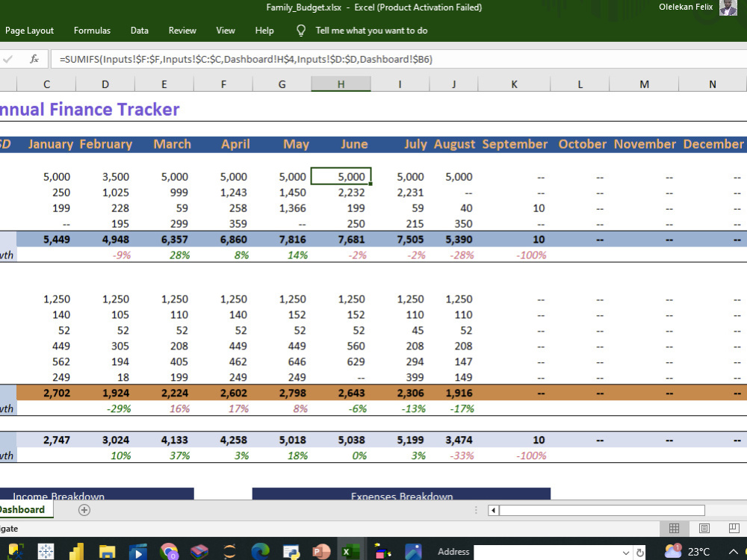This screenshot has height=560, width=747.
Task: Select the June 5,000 active cell
Action: click(341, 177)
